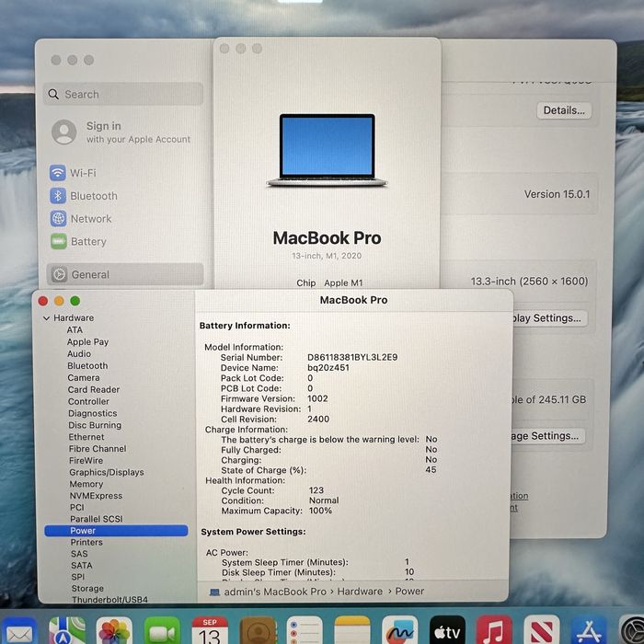This screenshot has height=644, width=644.
Task: Click the Version 15.0.1 text
Action: click(x=557, y=194)
